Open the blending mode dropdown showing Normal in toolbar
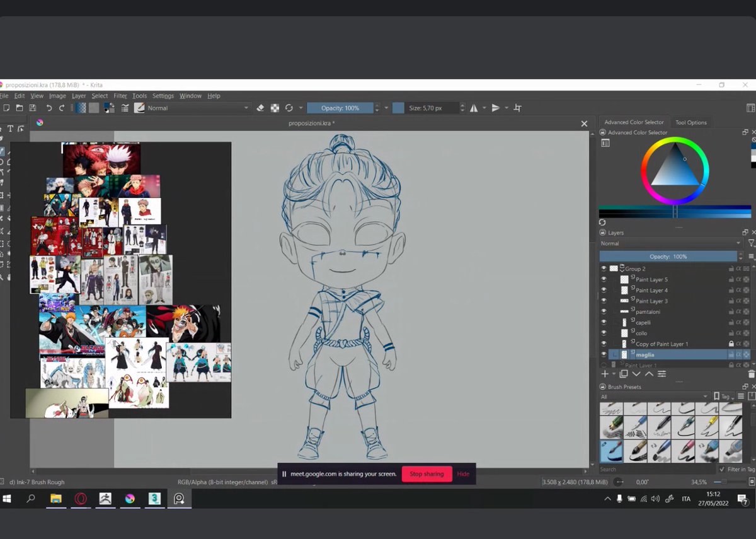 198,108
